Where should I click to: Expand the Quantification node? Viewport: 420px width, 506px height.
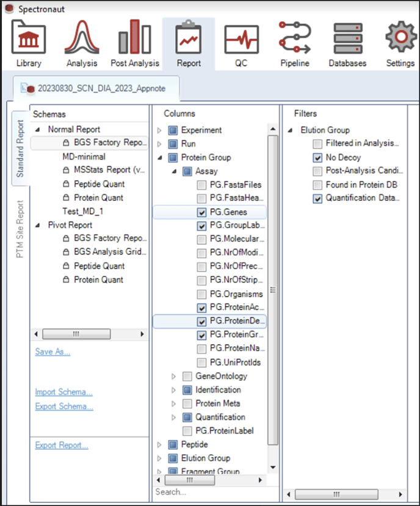coord(174,417)
